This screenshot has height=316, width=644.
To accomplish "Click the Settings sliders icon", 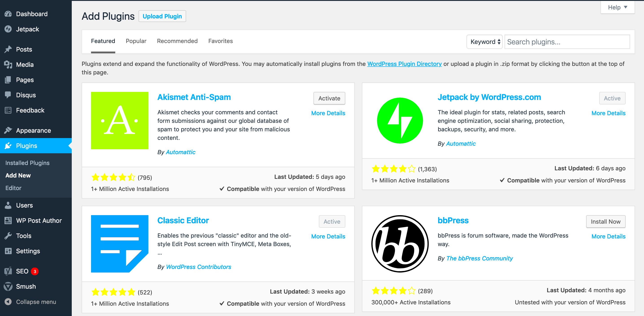I will click(x=8, y=251).
